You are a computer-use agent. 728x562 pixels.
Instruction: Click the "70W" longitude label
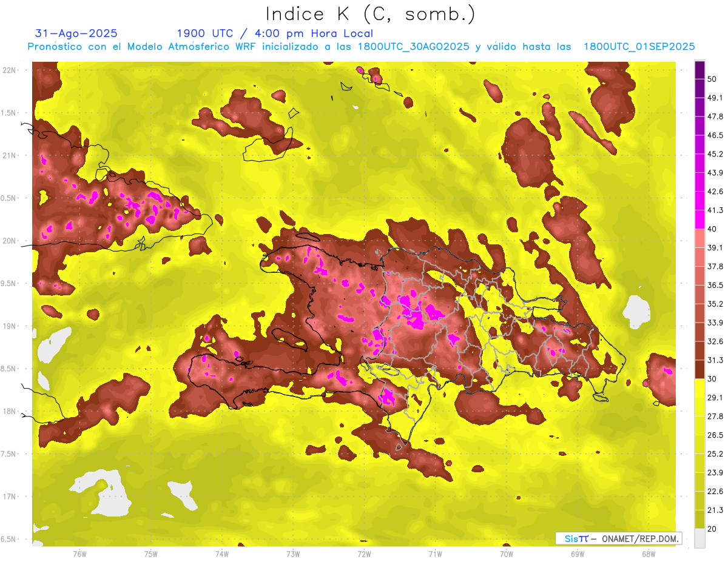(x=507, y=554)
